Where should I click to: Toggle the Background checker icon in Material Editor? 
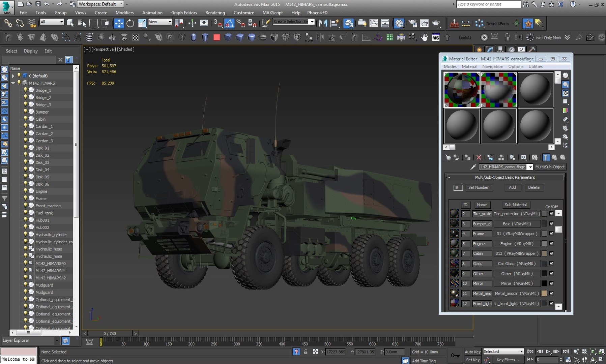click(x=566, y=93)
